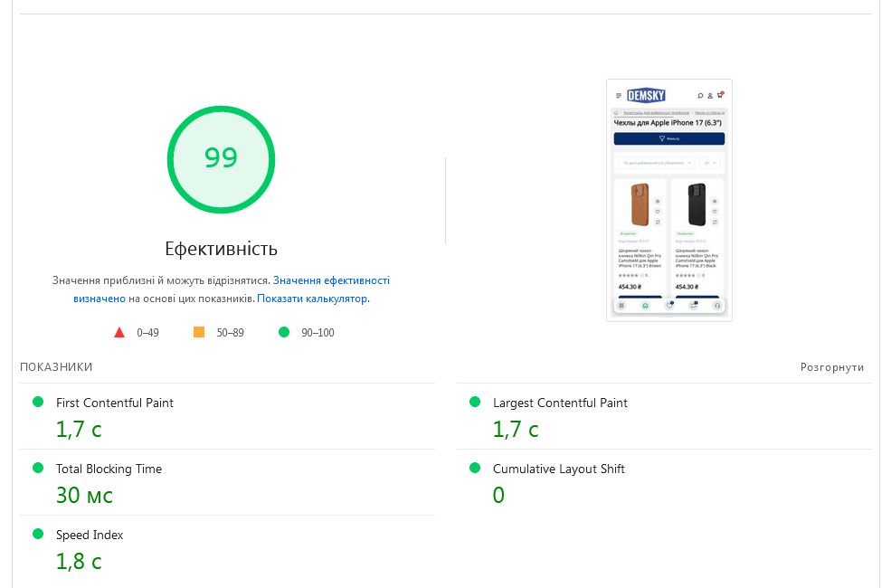Click the green dot beside Total Blocking Time
The height and width of the screenshot is (588, 891).
pyautogui.click(x=38, y=468)
